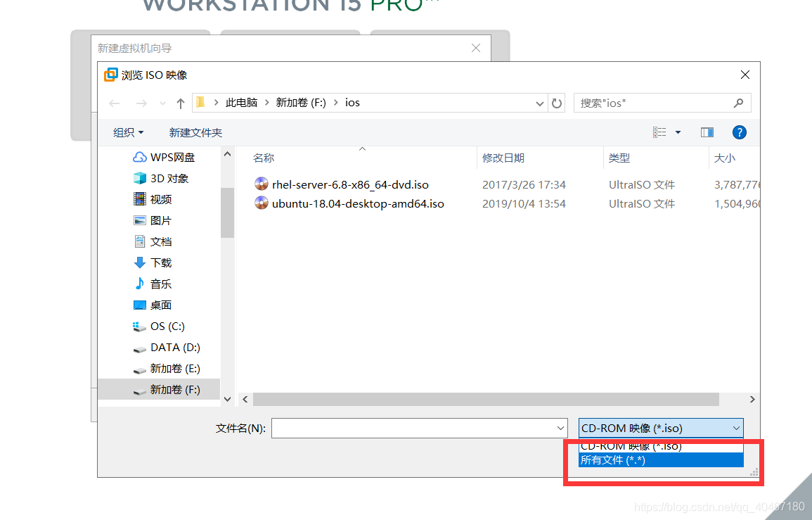Sort by 修改日期 column header
The width and height of the screenshot is (812, 520).
click(503, 158)
